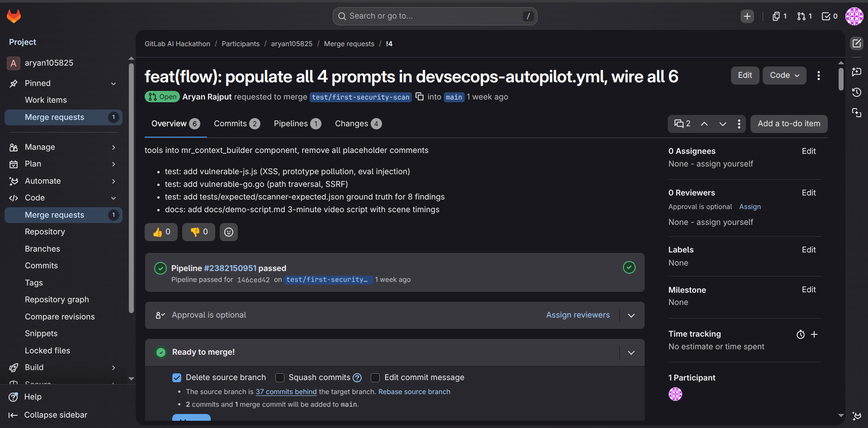Switch to the Pipelines tab

[297, 124]
